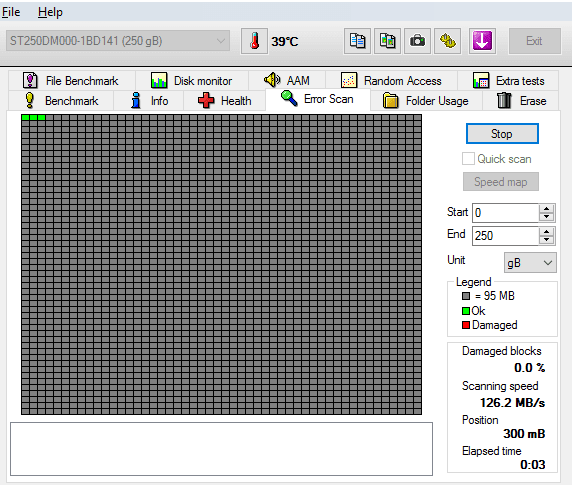Click the copy info to clipboard icon
This screenshot has width=572, height=485.
357,41
